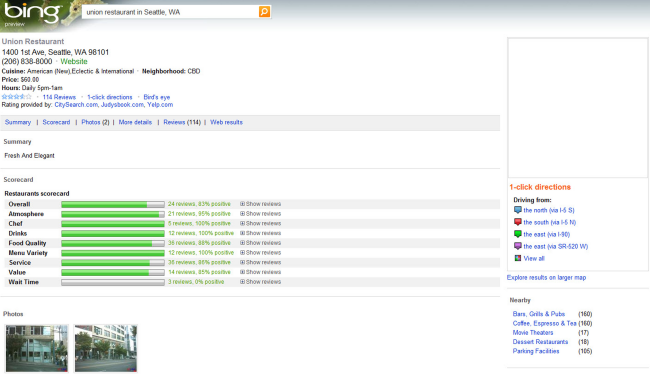The image size is (650, 374).
Task: Visit the Yelp.com rating source
Action: coord(160,105)
